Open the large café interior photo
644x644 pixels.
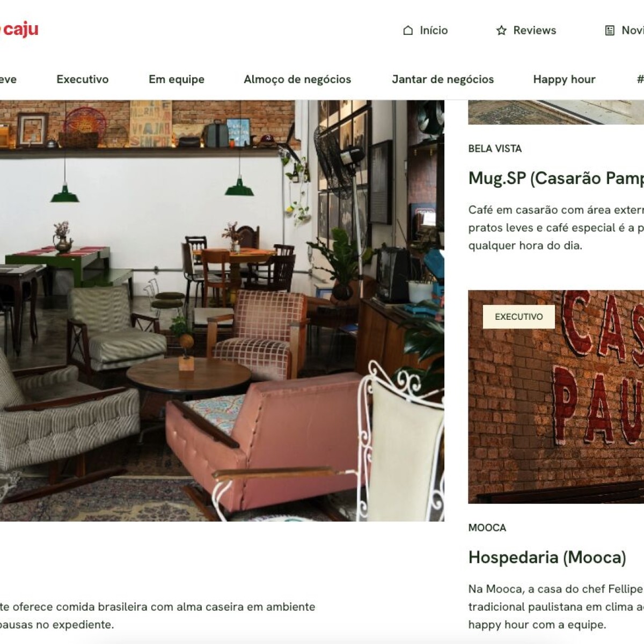tap(222, 311)
